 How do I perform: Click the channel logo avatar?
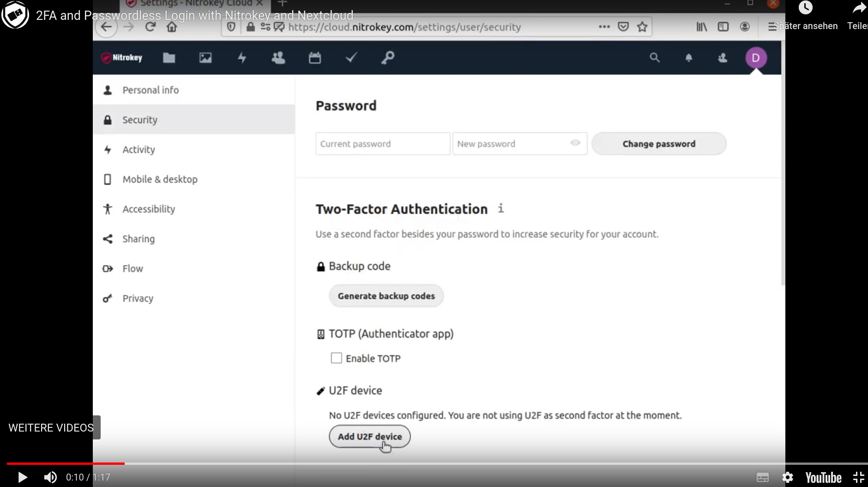15,15
